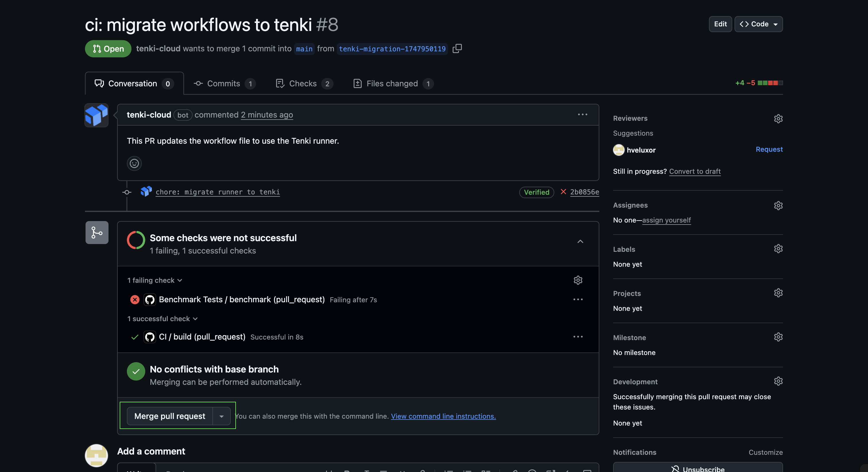Click the green success checkmark for CI / build
The image size is (868, 472).
pos(135,337)
